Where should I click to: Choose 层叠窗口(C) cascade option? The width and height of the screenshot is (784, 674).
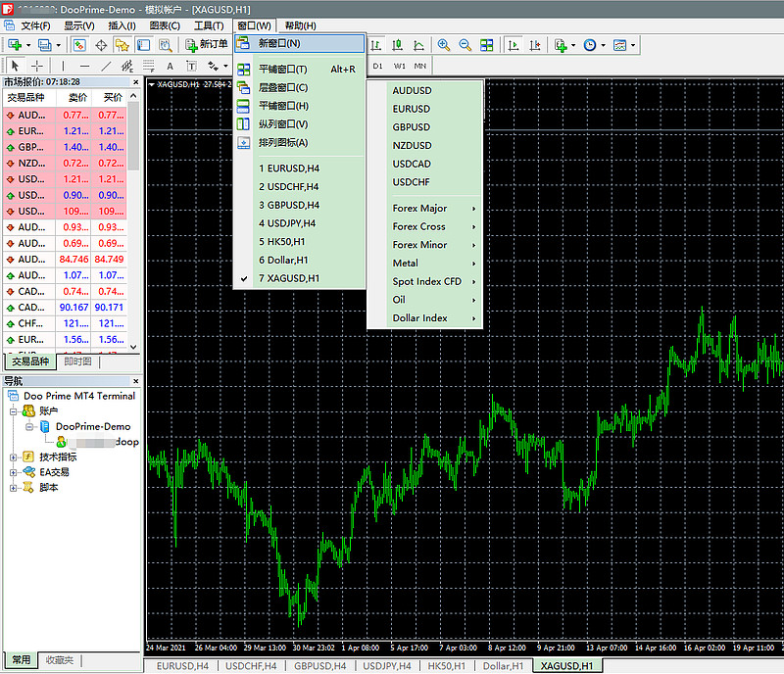pos(299,88)
